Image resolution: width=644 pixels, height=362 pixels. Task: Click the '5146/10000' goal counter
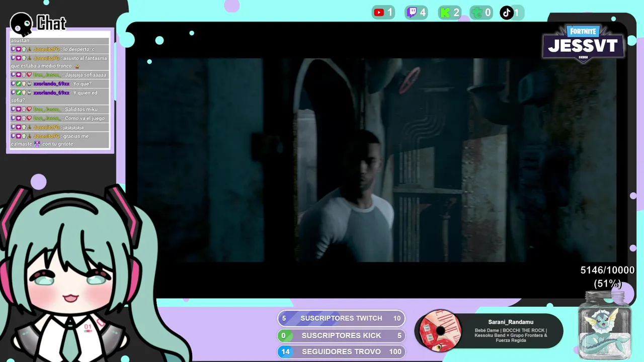(607, 270)
